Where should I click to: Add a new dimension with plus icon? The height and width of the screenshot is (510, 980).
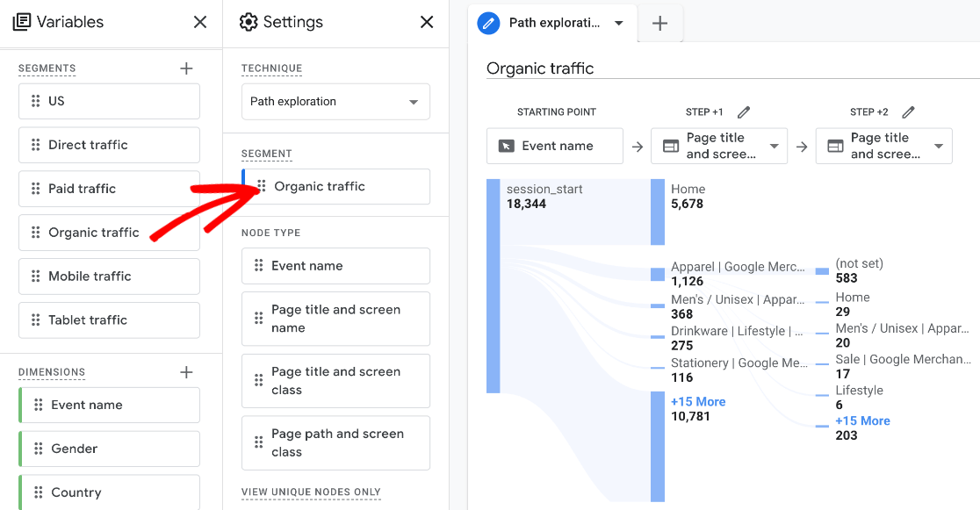pyautogui.click(x=186, y=372)
